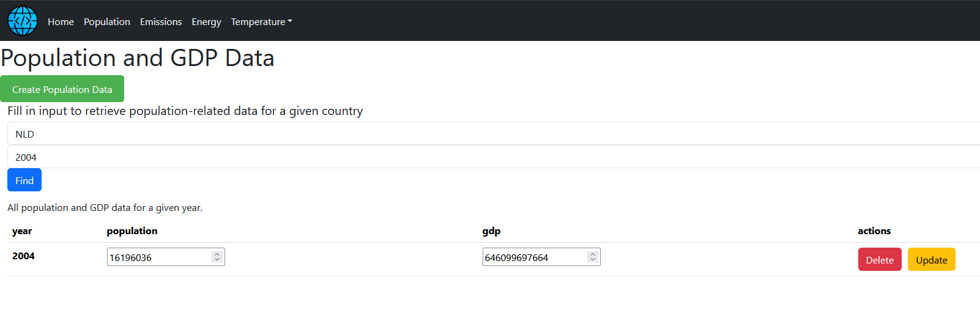Open the Energy section
Viewport: 980px width, 321px height.
pyautogui.click(x=206, y=22)
